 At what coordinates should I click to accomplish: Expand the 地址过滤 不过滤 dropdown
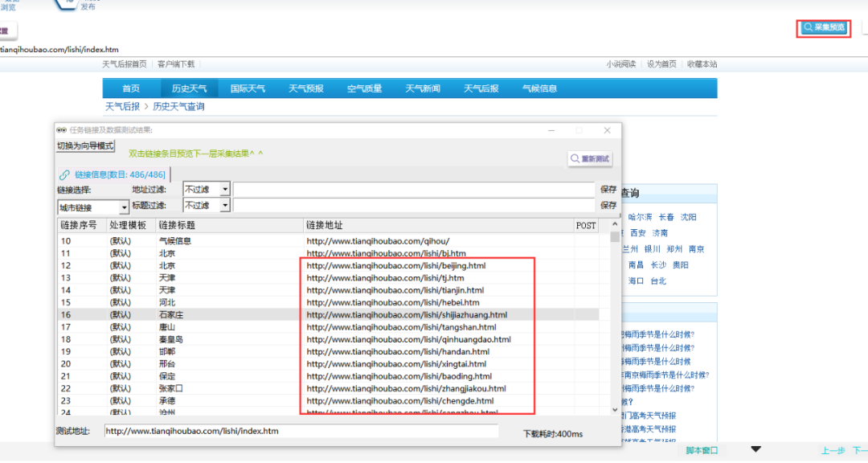pos(225,189)
